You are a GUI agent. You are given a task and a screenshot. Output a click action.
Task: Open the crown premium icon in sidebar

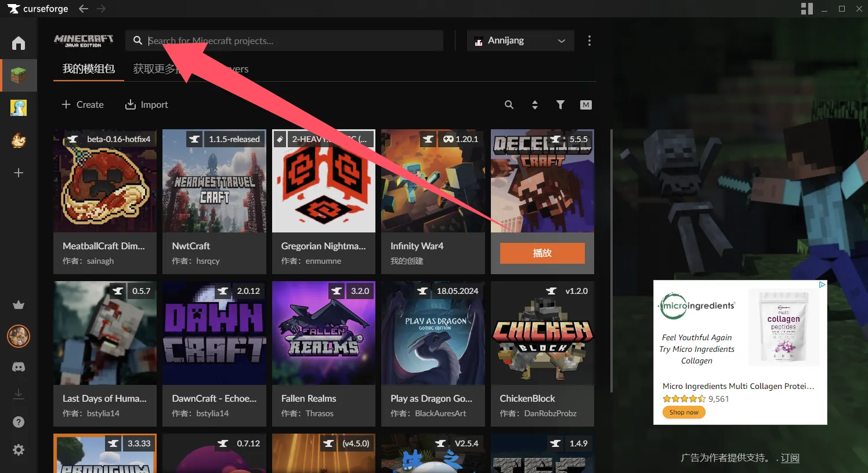pyautogui.click(x=19, y=305)
